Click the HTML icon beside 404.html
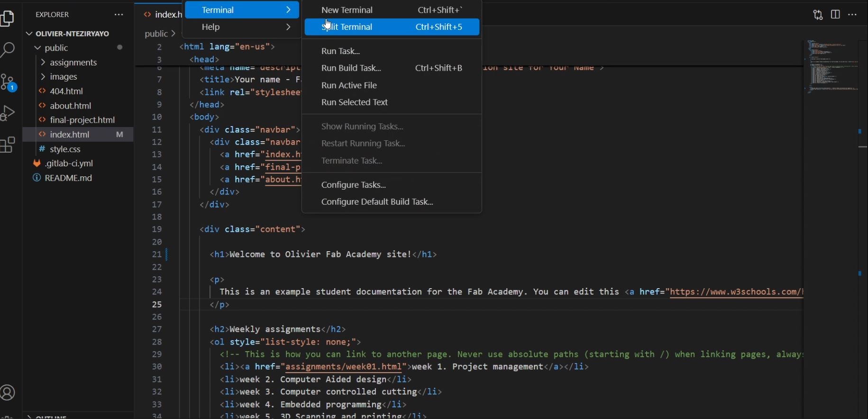This screenshot has height=419, width=868. point(42,91)
